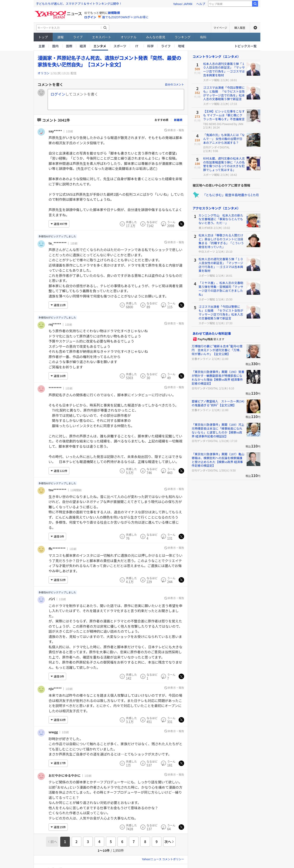Expand 返信497件 replies
Viewport: 294px width, 868px height.
(x=59, y=224)
